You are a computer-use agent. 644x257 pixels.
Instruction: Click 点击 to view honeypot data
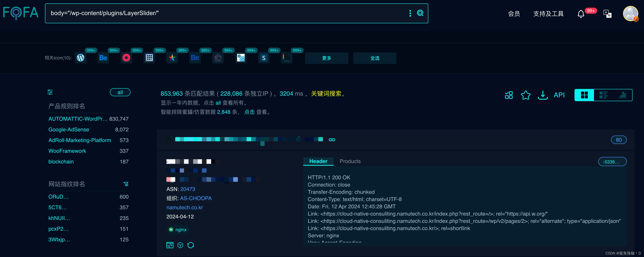point(249,112)
